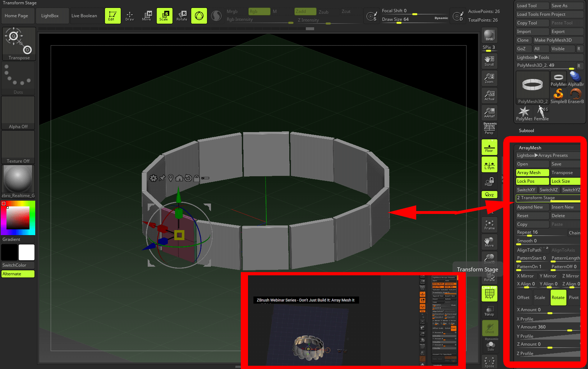Click the gizmo lock icon
Viewport: 588px width, 369px height.
(x=196, y=178)
